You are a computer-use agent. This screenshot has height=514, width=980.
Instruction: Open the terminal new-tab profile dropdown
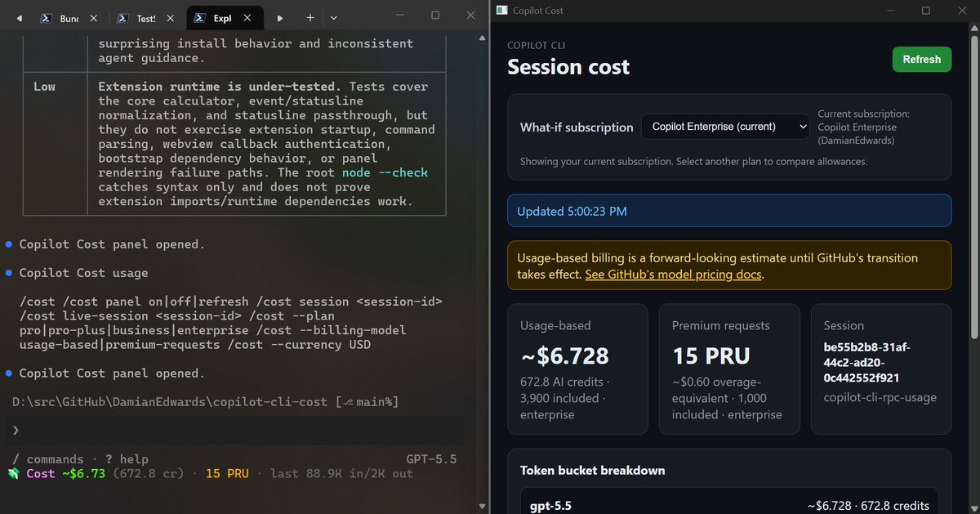(x=333, y=17)
